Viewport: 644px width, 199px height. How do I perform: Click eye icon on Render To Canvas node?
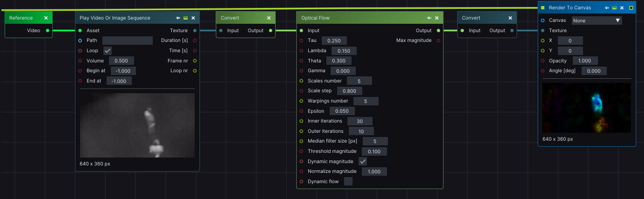pos(607,8)
